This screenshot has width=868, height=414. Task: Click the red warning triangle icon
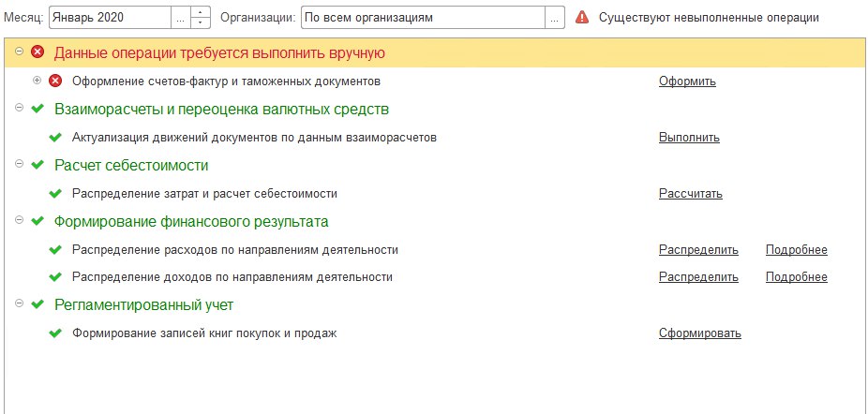pos(582,17)
